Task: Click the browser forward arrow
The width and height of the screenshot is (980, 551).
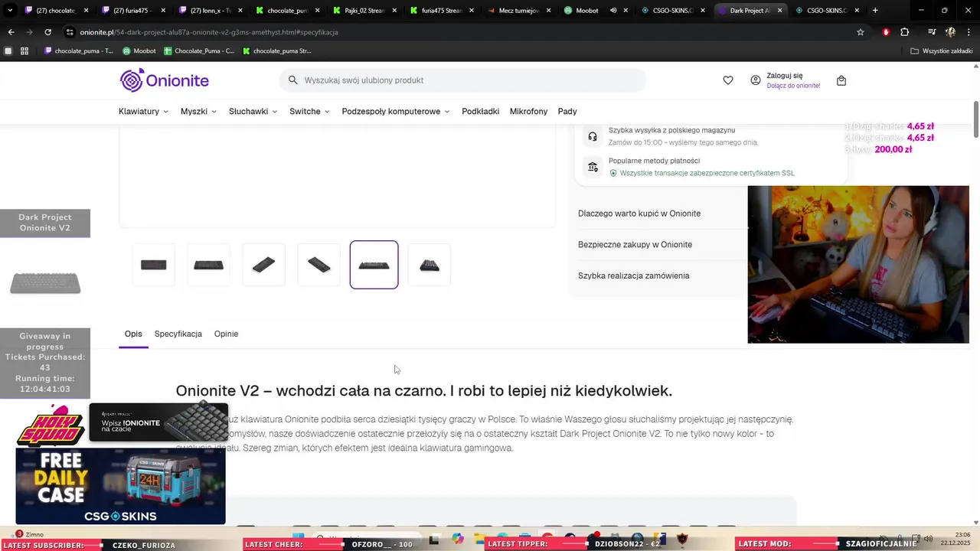Action: tap(29, 32)
